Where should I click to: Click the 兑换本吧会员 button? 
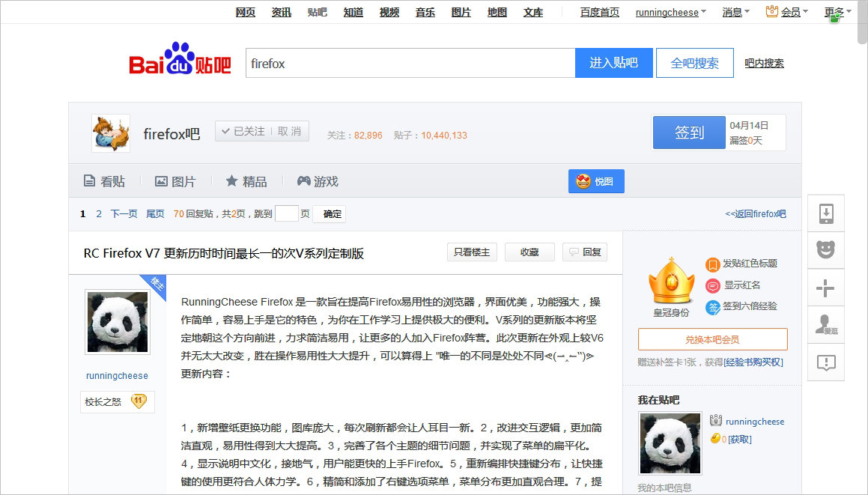click(712, 339)
